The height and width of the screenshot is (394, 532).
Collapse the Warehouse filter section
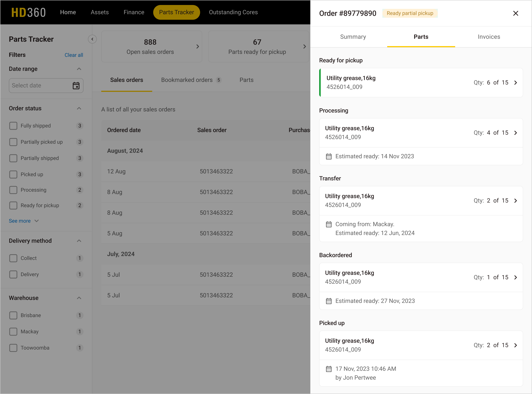(79, 298)
